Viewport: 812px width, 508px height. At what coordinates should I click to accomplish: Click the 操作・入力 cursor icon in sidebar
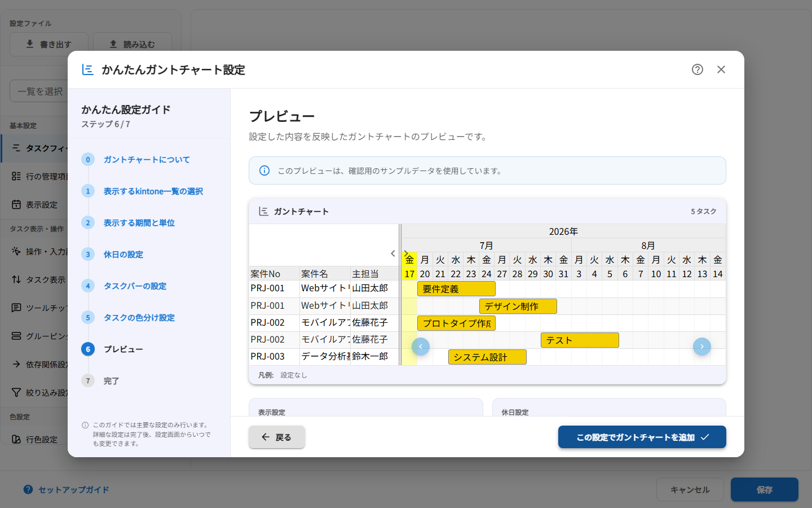[16, 251]
